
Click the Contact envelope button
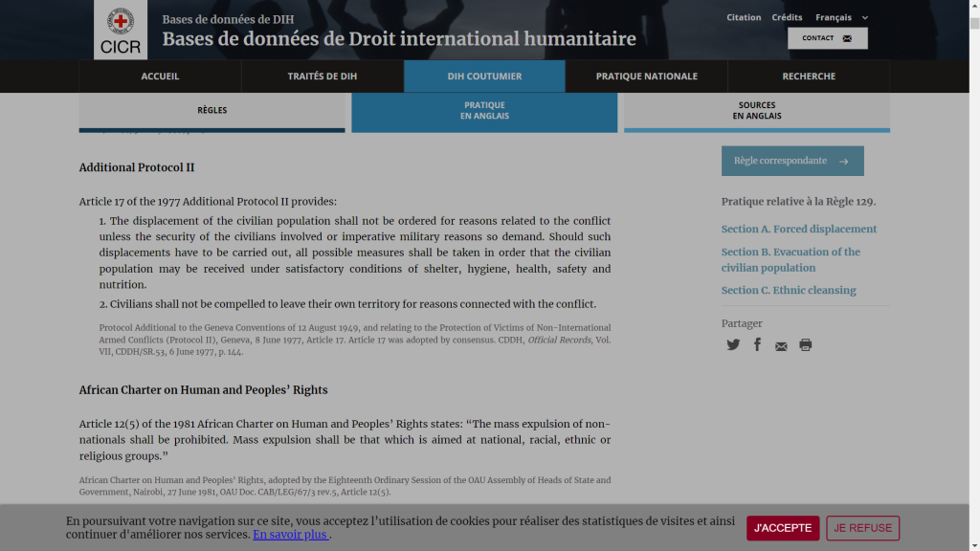click(827, 38)
